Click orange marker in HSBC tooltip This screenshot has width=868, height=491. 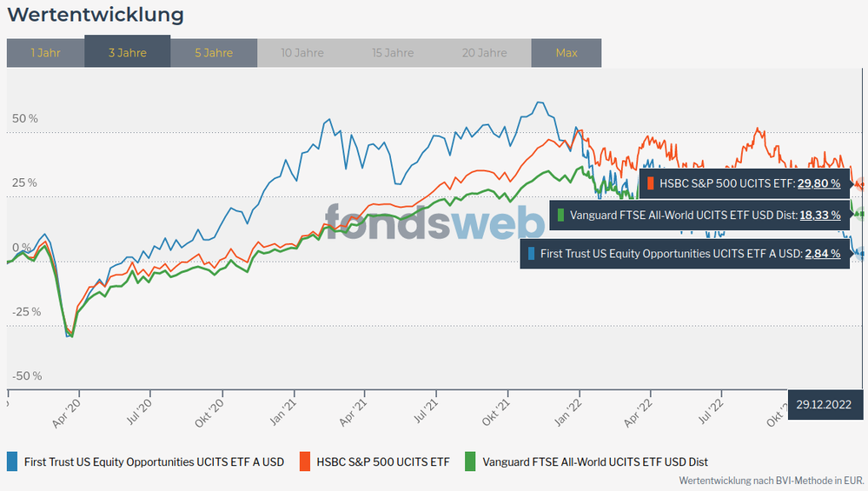[x=650, y=183]
